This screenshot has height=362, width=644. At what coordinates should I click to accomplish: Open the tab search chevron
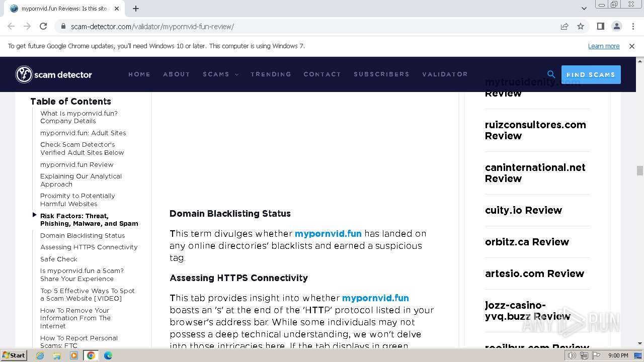click(584, 9)
